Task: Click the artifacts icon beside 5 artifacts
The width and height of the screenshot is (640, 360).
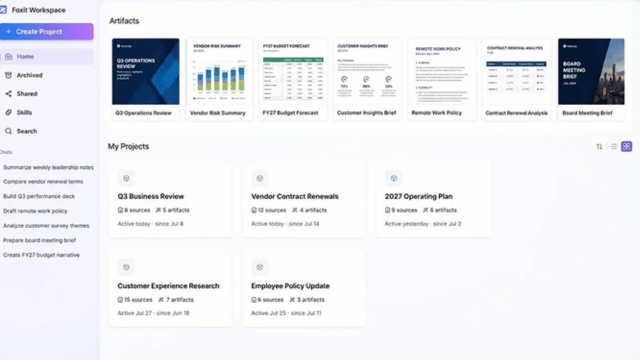Action: coord(158,210)
